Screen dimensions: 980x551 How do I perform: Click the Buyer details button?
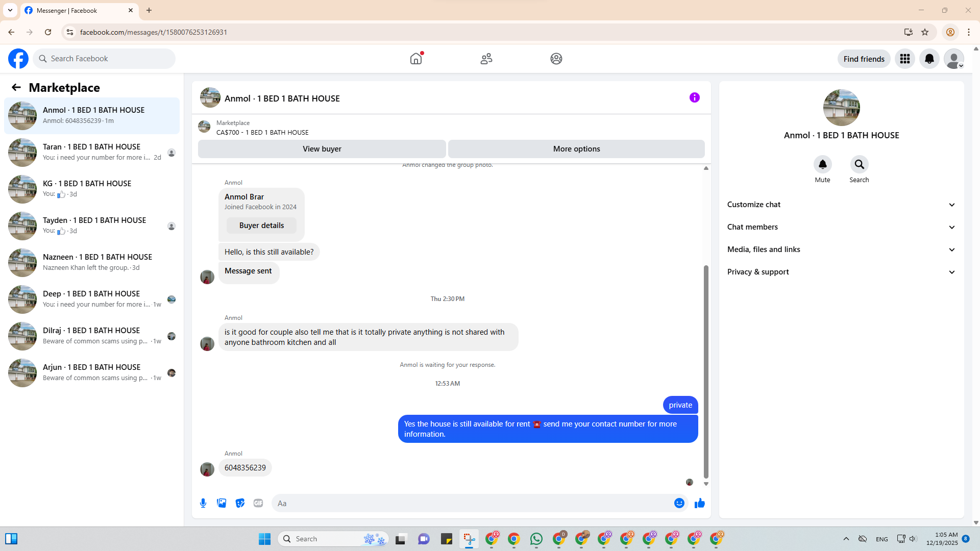[261, 226]
